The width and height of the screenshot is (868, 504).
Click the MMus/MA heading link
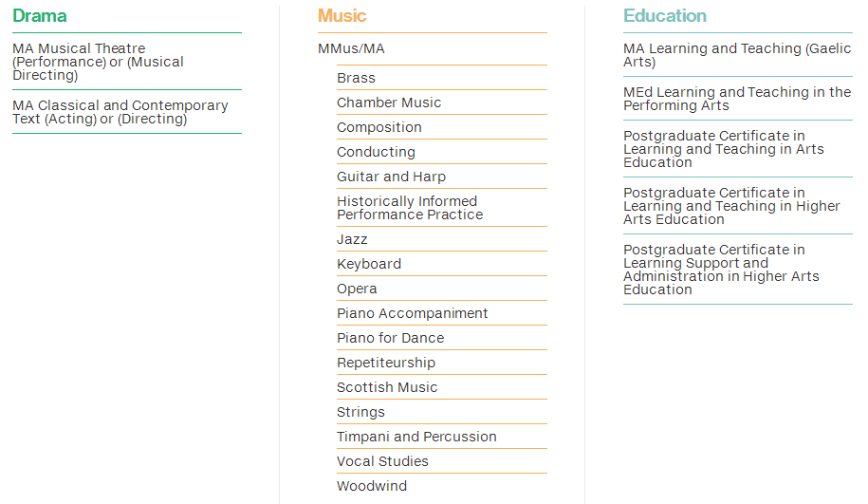(x=351, y=48)
